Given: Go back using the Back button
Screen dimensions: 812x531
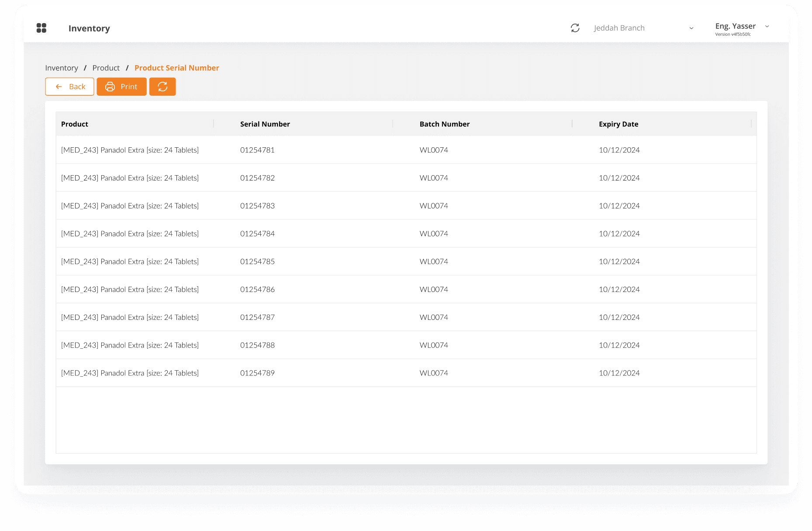Looking at the screenshot, I should click(70, 87).
